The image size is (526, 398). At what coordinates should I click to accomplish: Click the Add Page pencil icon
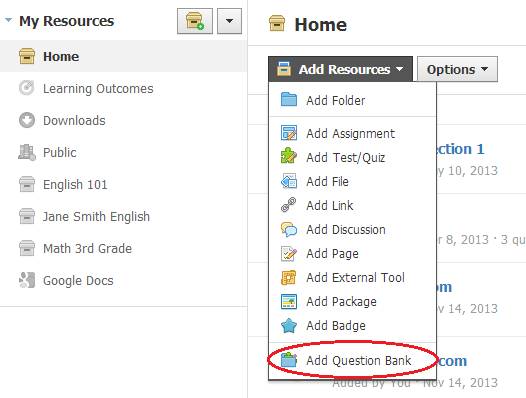(x=289, y=253)
